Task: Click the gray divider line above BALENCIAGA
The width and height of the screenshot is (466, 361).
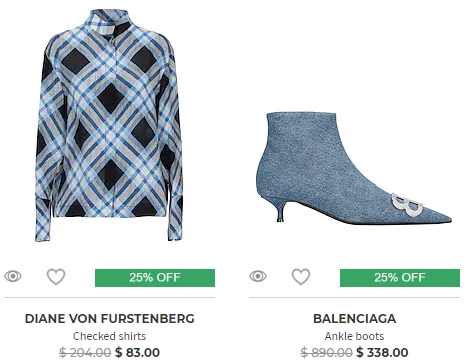Action: [x=355, y=297]
